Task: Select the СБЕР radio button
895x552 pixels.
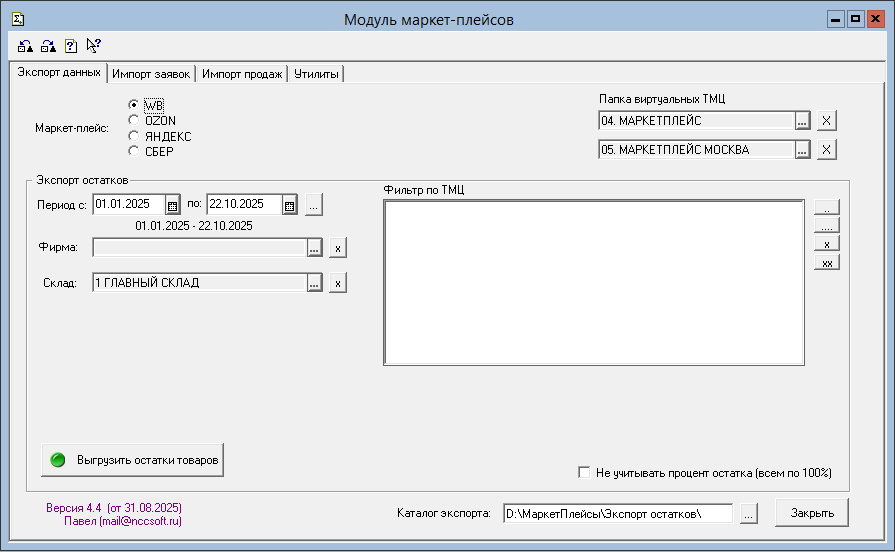Action: pos(133,152)
